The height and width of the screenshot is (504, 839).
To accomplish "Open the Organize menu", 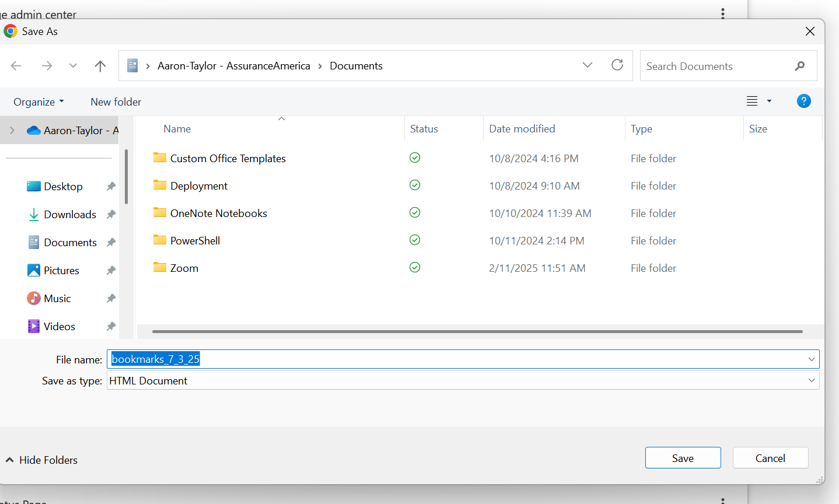I will [39, 102].
